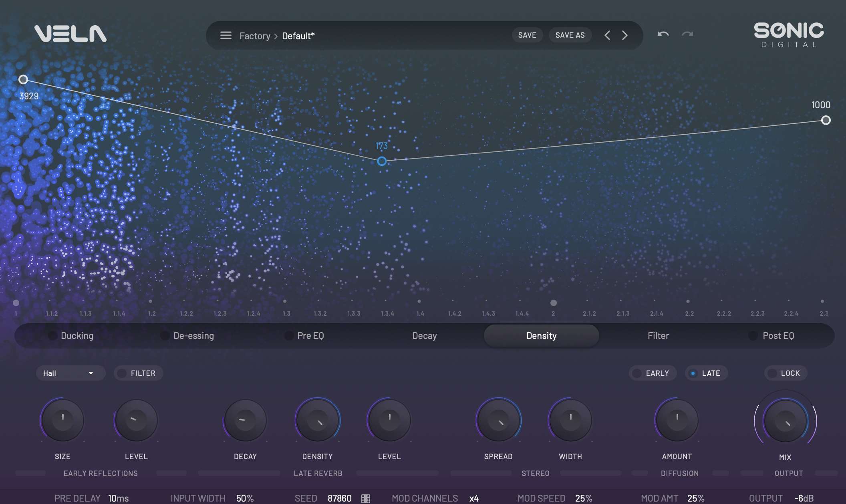Click timeline marker at 1.4

pos(419,301)
